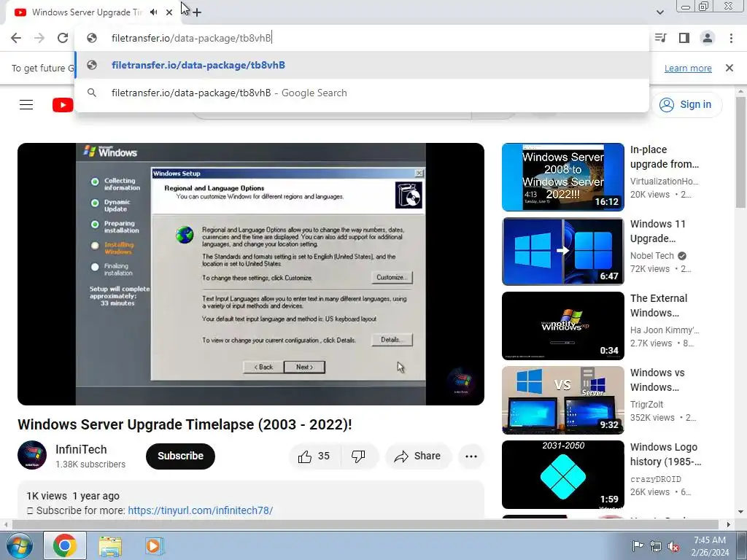
Task: Click the TrigrZolt channel name
Action: [646, 404]
